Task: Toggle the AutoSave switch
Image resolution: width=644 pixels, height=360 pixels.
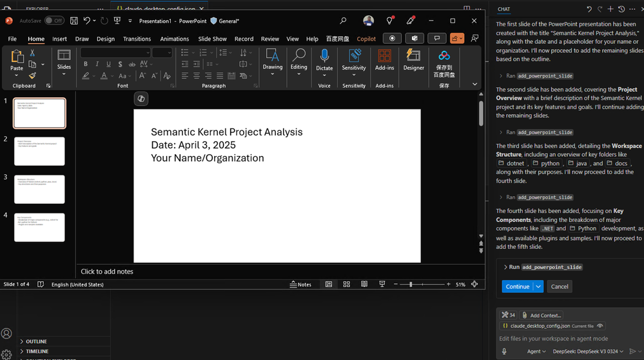Action: tap(54, 21)
